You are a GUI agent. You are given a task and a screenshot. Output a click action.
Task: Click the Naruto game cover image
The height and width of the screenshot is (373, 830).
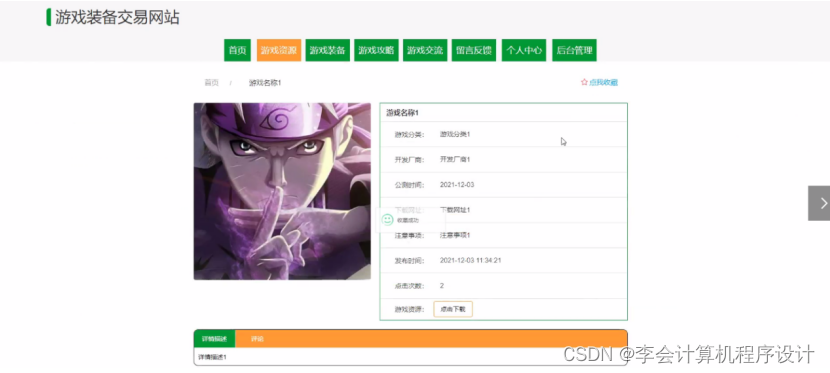tap(282, 191)
